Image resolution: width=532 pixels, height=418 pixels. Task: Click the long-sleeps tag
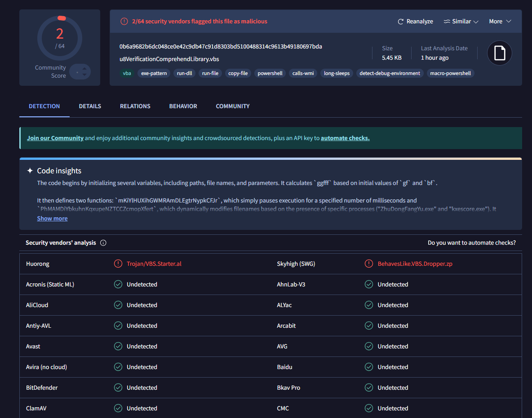(337, 73)
